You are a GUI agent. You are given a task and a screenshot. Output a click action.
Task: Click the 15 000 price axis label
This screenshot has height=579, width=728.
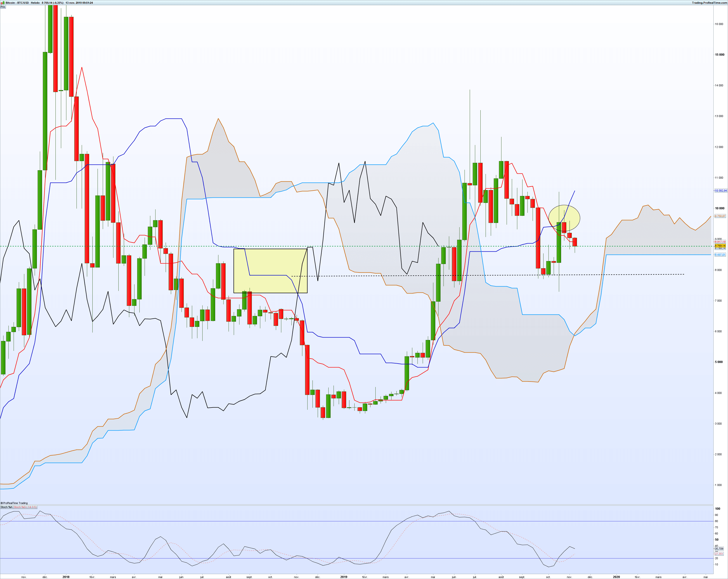click(719, 55)
